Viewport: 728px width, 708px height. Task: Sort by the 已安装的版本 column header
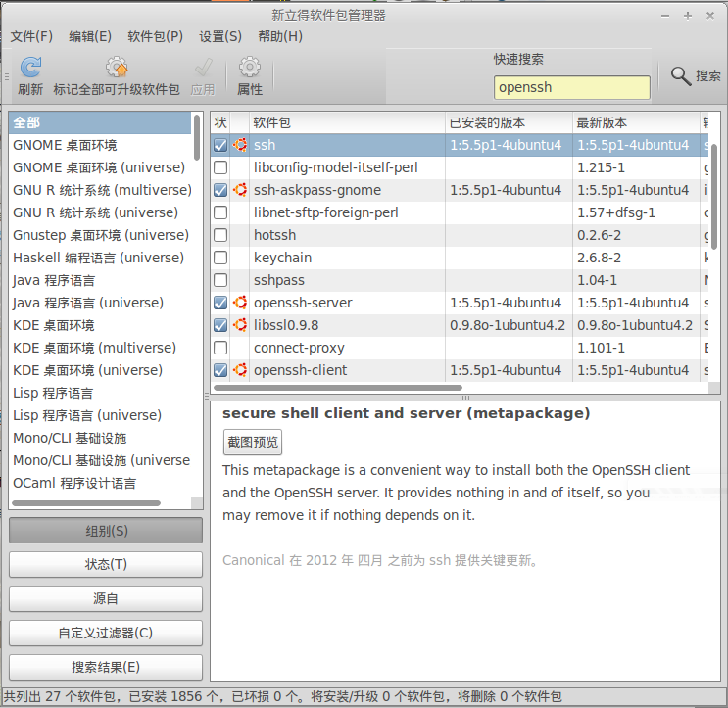coord(509,122)
